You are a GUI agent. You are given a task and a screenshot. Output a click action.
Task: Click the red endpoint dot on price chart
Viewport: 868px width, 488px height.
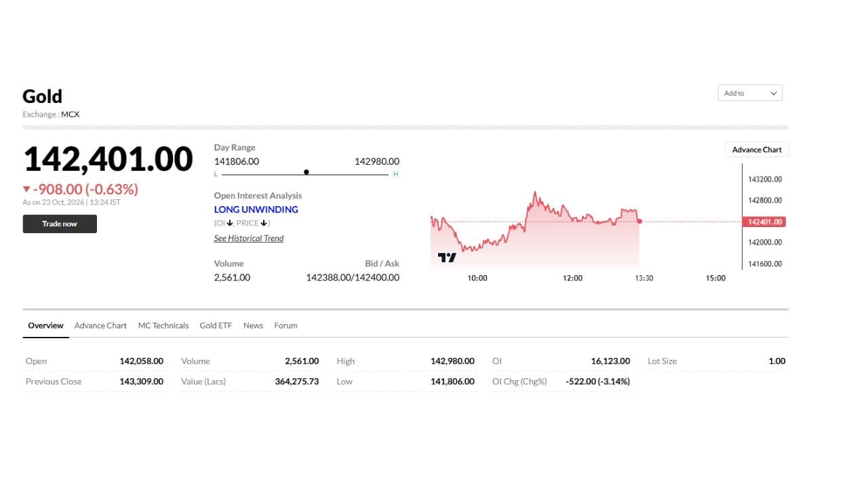639,222
